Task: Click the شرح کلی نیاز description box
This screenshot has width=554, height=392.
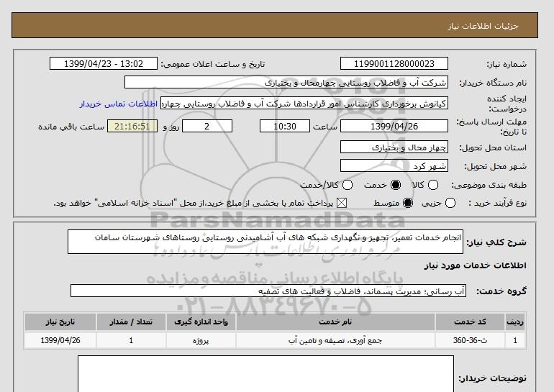Action: coord(265,242)
